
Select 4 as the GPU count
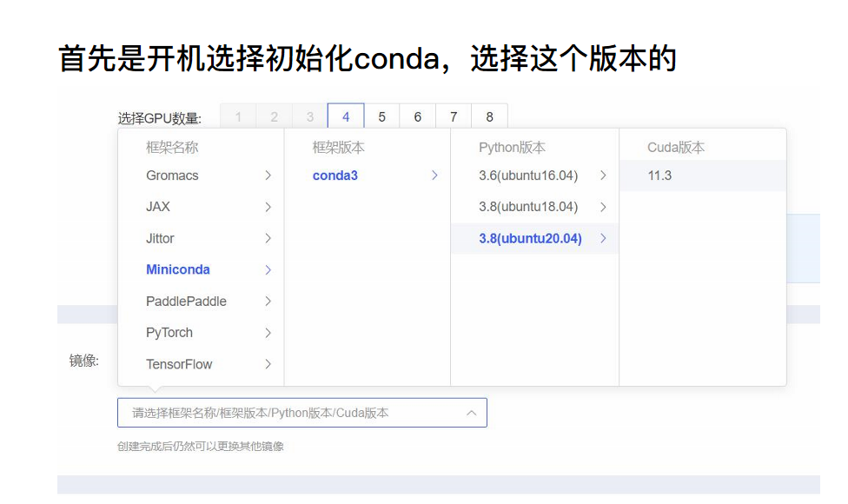coord(346,117)
